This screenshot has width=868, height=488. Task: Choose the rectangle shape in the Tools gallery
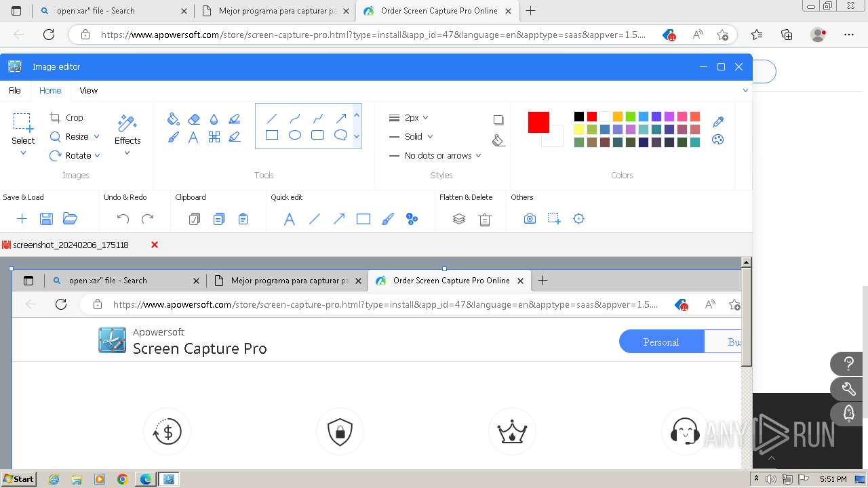coord(271,135)
